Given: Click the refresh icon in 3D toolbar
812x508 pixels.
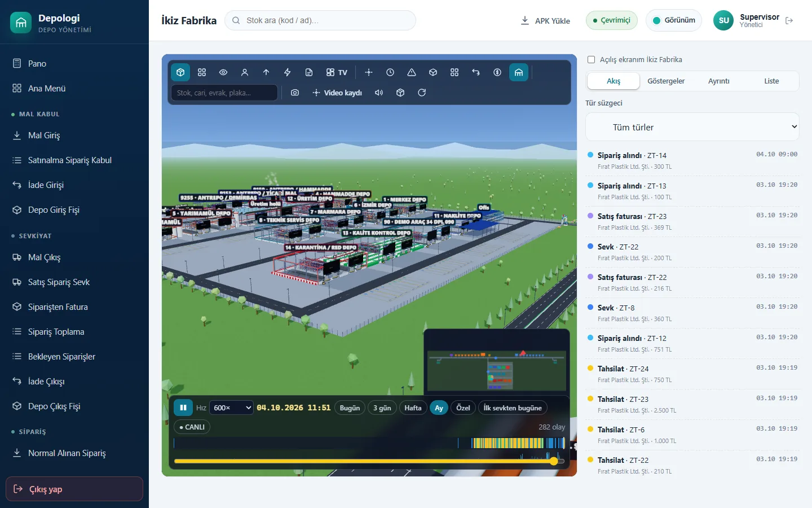Looking at the screenshot, I should pos(422,93).
